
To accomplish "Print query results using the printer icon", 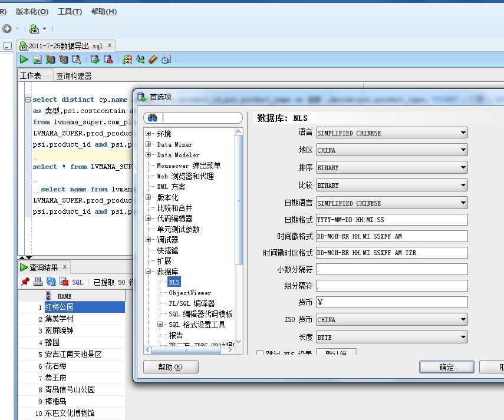I will (x=37, y=281).
